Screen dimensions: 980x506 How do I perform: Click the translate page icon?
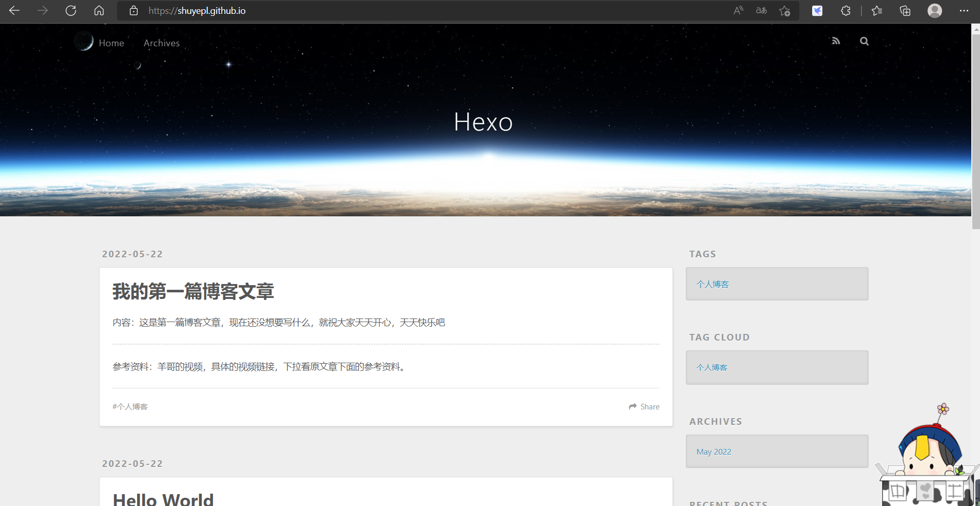point(761,11)
